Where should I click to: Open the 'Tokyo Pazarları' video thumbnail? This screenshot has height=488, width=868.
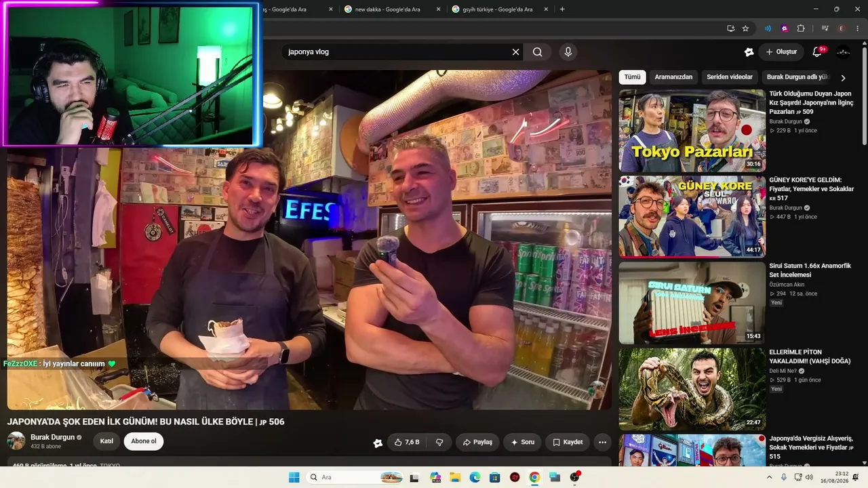click(692, 131)
